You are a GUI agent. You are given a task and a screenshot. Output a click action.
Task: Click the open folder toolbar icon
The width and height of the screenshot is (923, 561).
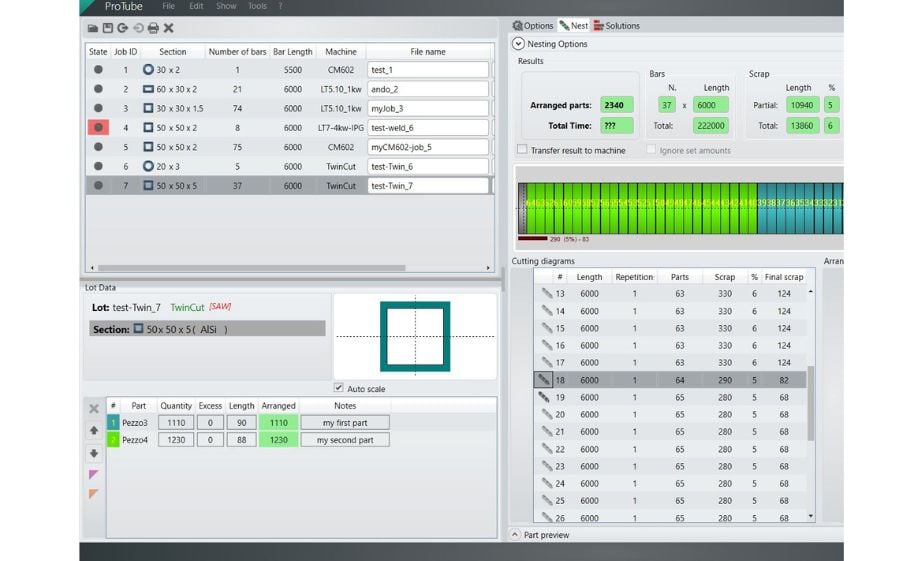93,28
